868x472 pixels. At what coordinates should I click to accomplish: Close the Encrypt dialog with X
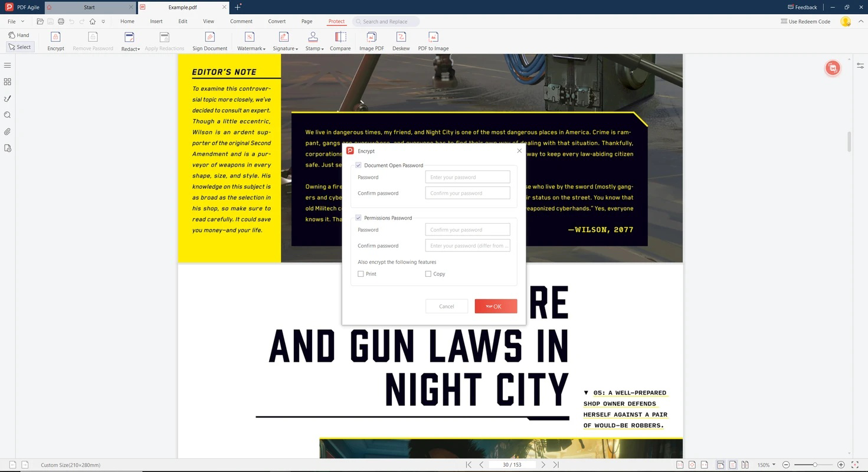pyautogui.click(x=519, y=151)
